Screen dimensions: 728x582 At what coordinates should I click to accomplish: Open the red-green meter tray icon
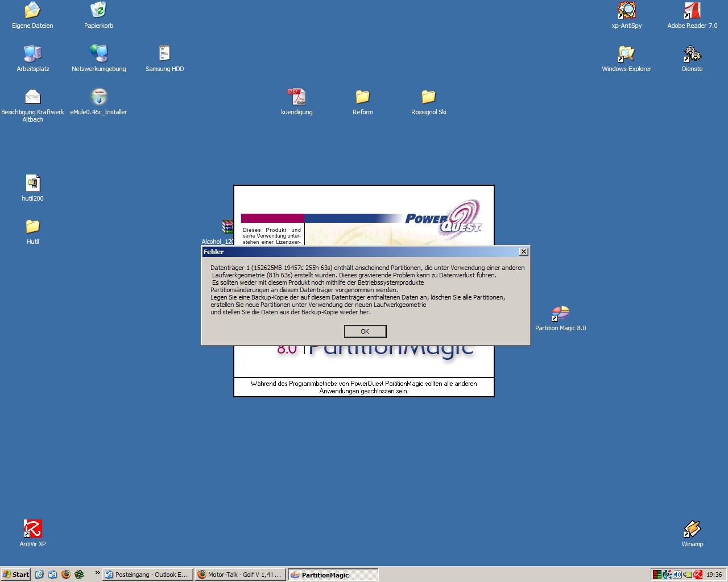pos(657,575)
